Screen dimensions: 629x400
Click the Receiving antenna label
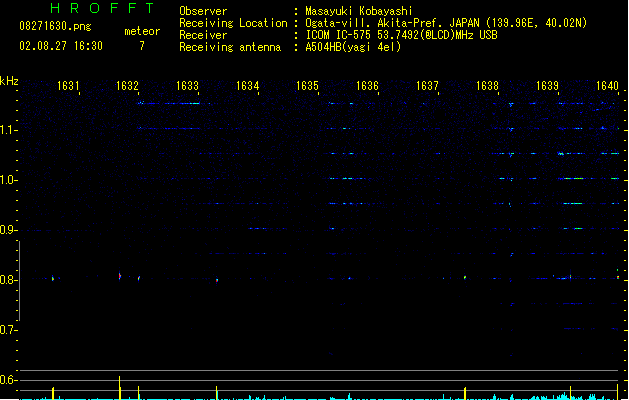(230, 47)
